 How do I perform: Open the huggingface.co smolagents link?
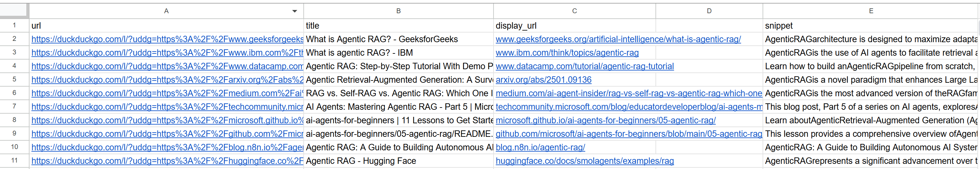coord(584,161)
